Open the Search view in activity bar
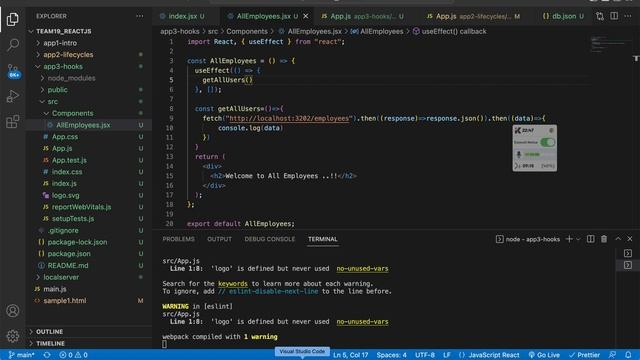The width and height of the screenshot is (640, 360). point(13,44)
